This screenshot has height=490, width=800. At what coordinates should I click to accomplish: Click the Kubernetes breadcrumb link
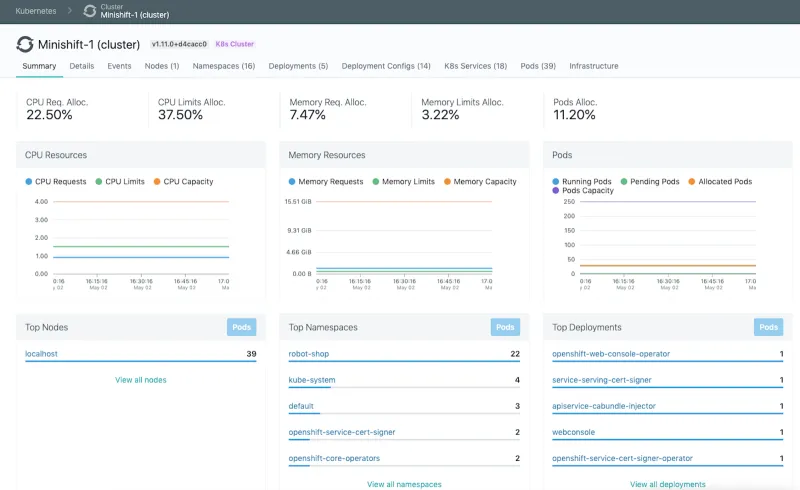tap(36, 11)
